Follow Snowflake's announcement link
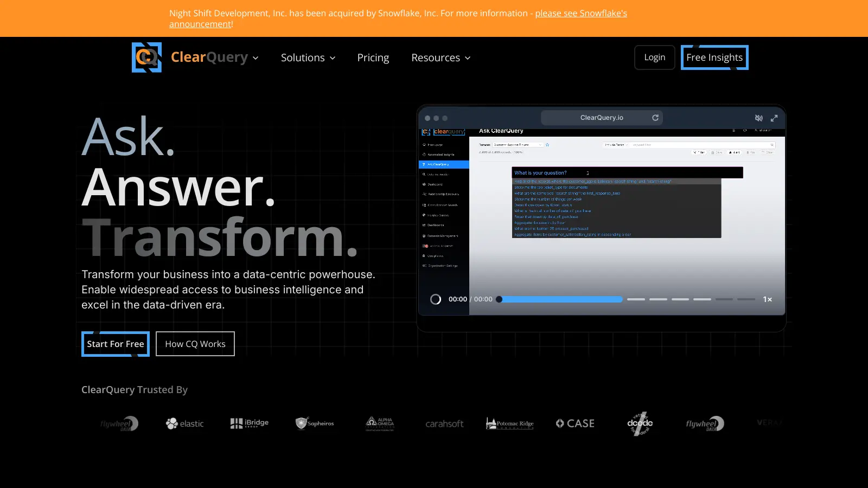This screenshot has width=868, height=488. click(580, 13)
